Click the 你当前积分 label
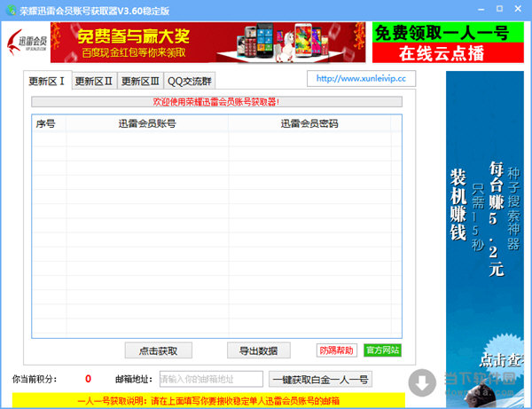532x409 pixels. [35, 379]
